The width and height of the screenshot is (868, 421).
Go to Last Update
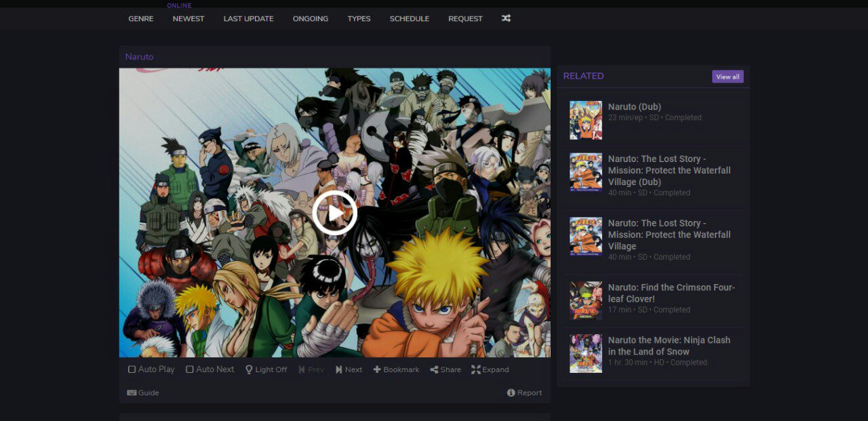249,18
